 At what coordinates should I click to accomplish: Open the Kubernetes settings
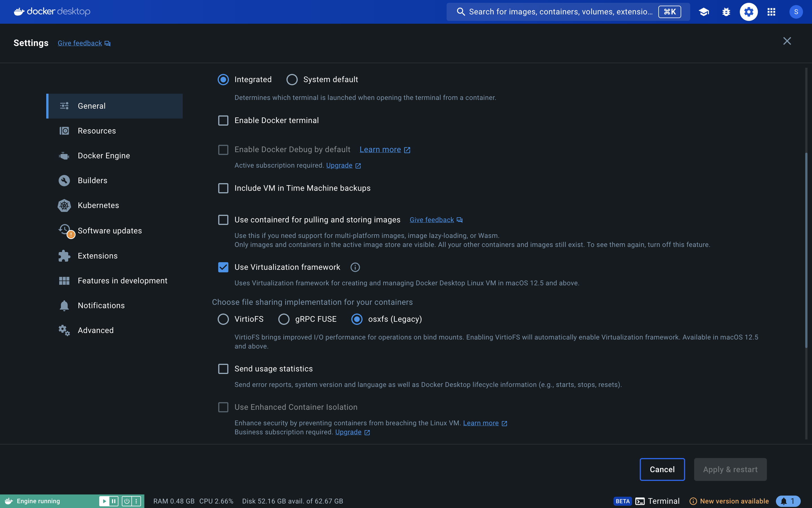tap(114, 205)
